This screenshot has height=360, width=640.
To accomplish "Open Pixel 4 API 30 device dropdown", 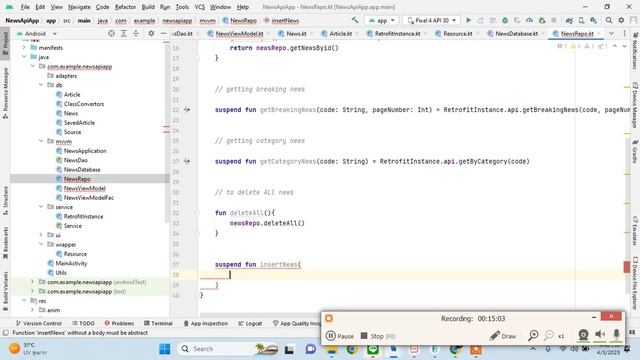I will pyautogui.click(x=431, y=20).
